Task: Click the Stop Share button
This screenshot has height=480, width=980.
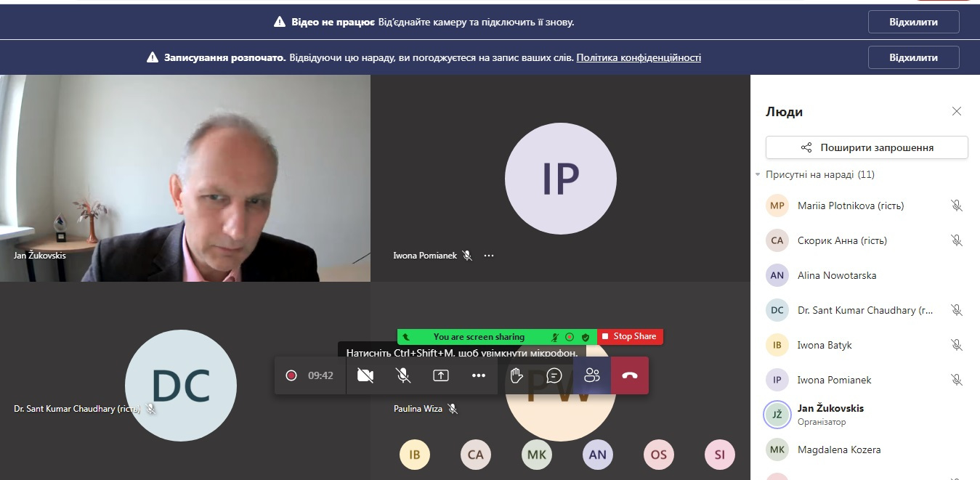Action: click(630, 336)
